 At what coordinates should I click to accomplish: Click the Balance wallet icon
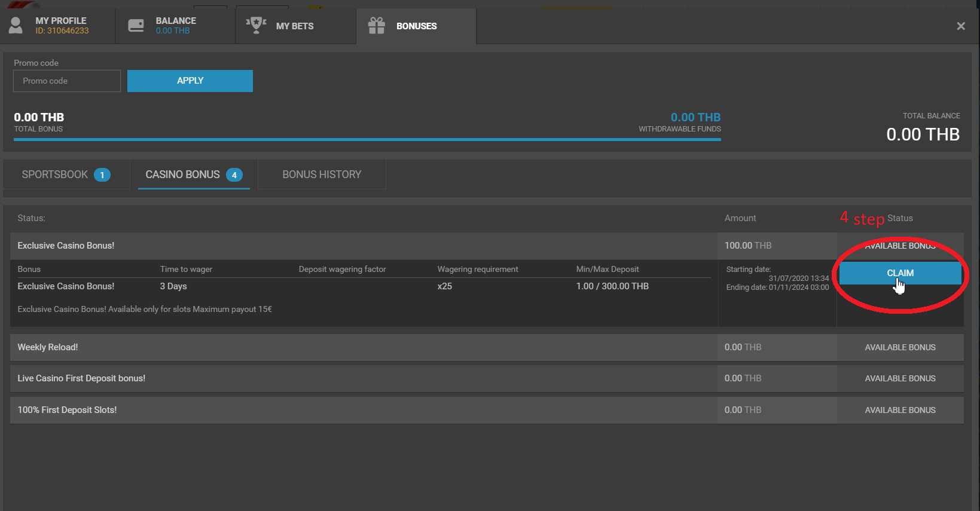click(x=136, y=26)
